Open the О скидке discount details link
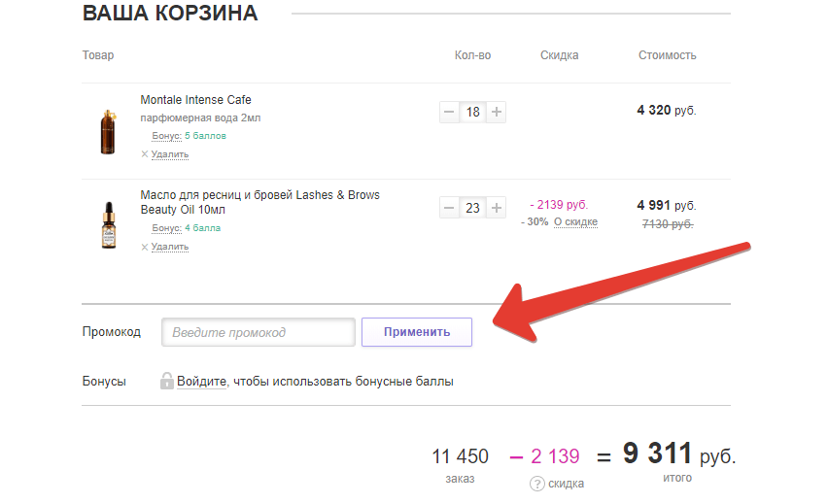The image size is (828, 504). point(575,222)
